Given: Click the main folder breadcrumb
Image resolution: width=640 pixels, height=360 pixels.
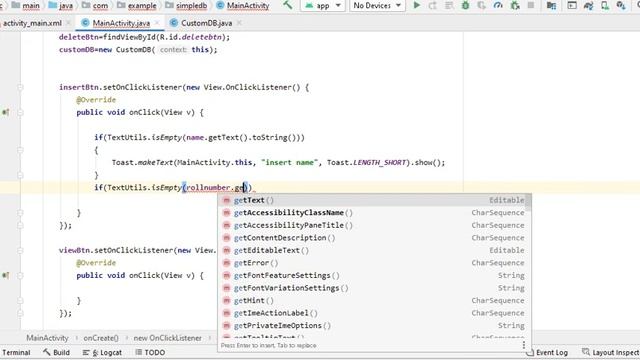Looking at the screenshot, I should tap(26, 5).
